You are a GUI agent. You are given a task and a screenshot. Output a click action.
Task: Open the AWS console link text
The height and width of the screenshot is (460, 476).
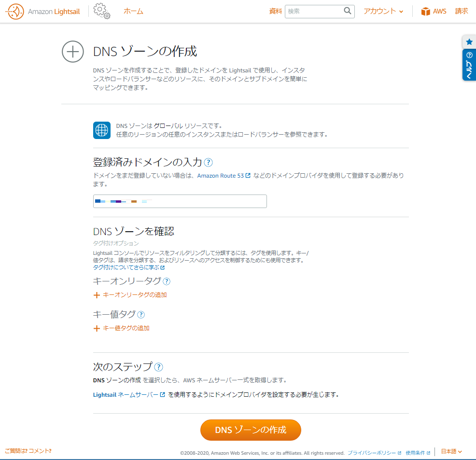440,12
